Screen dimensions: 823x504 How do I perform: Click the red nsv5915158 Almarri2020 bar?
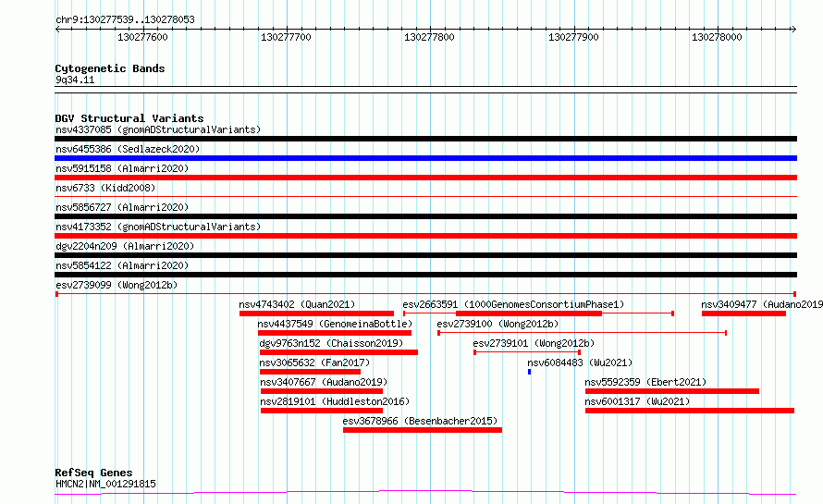click(x=425, y=178)
